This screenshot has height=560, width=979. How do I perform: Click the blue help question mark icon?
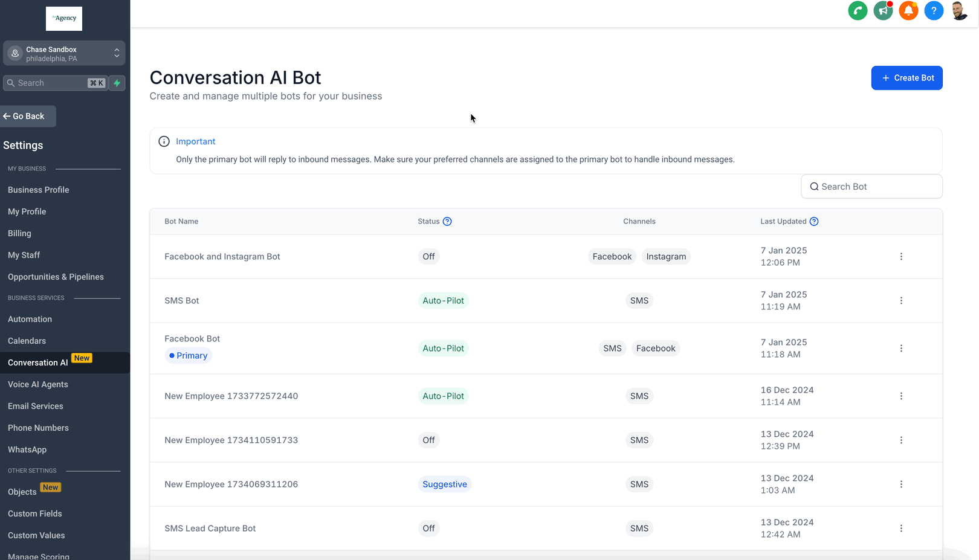(x=934, y=10)
